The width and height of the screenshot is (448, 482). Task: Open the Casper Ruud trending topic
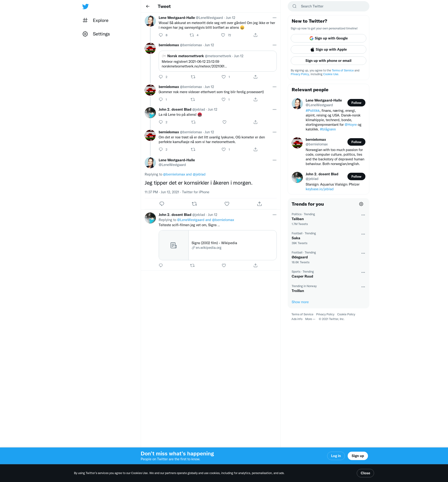(x=329, y=274)
